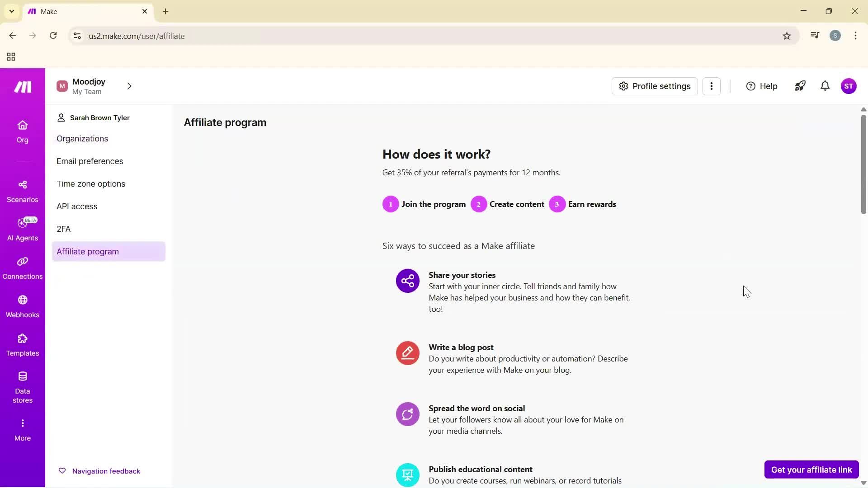Open the Chrome browser menu
Screen dimensions: 868x488
[855, 36]
